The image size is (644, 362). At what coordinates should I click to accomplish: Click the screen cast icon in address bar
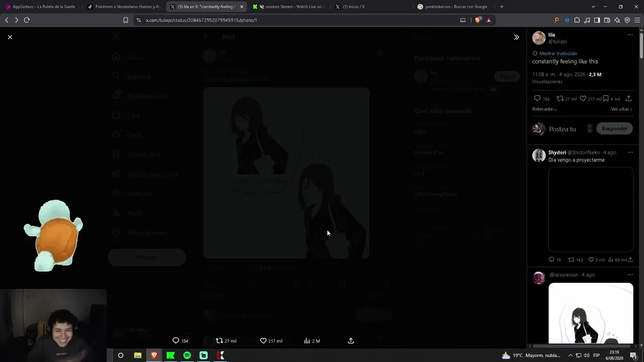click(463, 20)
